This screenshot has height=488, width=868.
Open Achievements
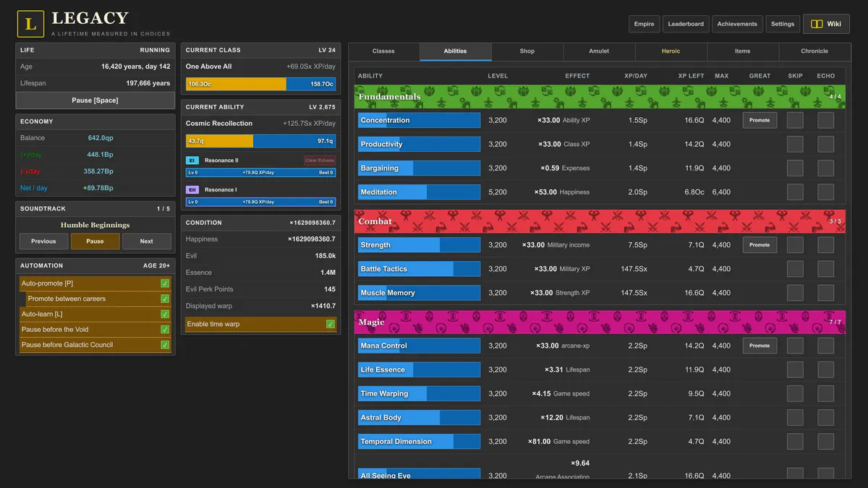pyautogui.click(x=737, y=24)
